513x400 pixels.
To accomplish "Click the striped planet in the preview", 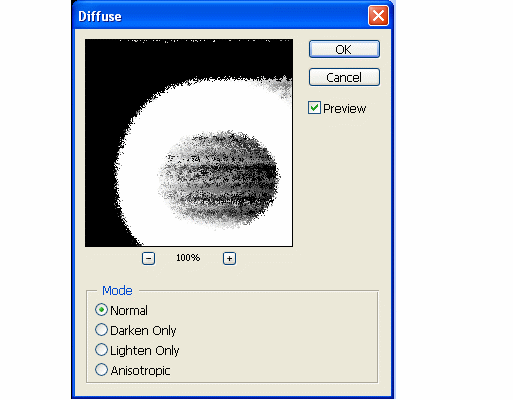I will pos(219,179).
